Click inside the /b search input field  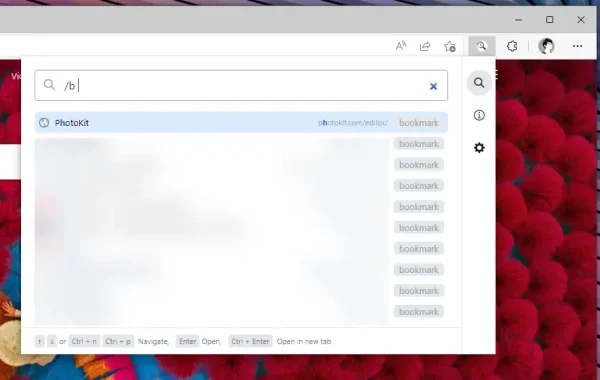[x=241, y=86]
